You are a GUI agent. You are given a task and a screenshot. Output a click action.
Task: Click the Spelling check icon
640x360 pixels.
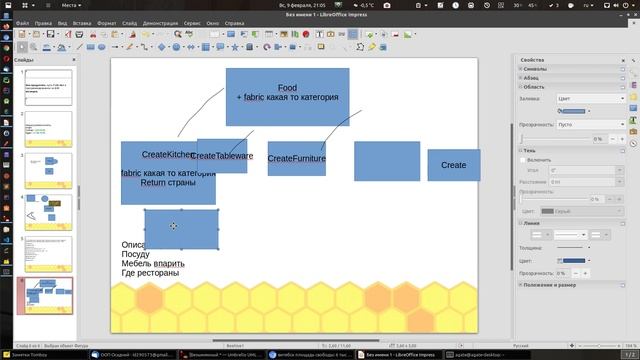point(189,35)
